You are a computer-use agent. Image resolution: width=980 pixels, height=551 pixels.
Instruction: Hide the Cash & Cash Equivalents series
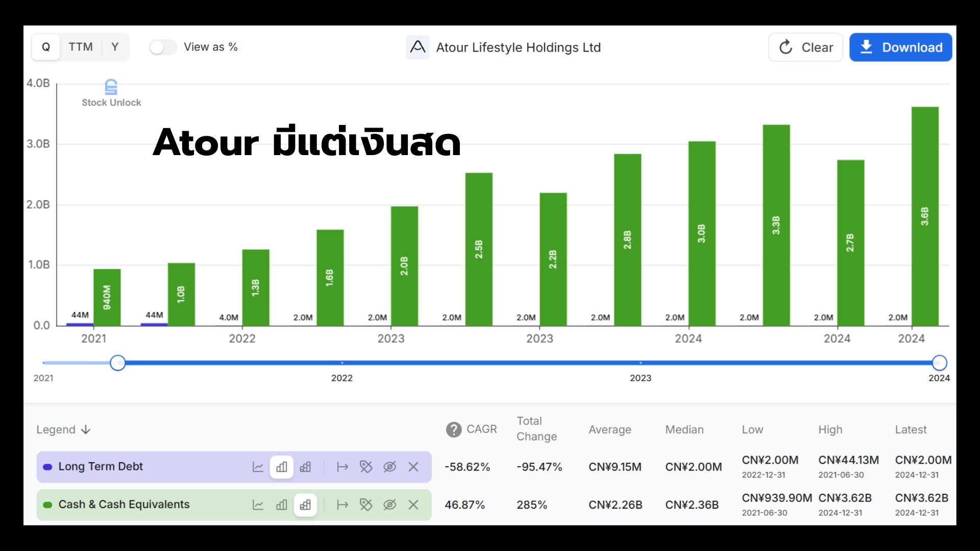point(389,505)
